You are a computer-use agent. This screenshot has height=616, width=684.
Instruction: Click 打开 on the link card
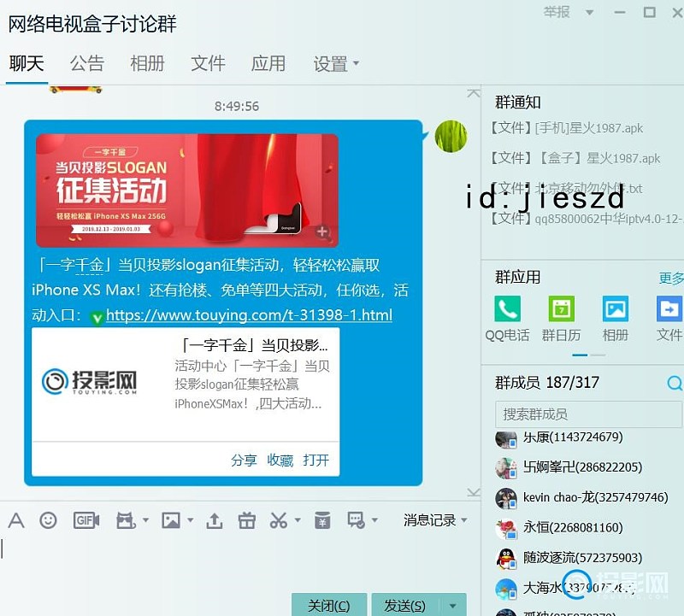[316, 460]
